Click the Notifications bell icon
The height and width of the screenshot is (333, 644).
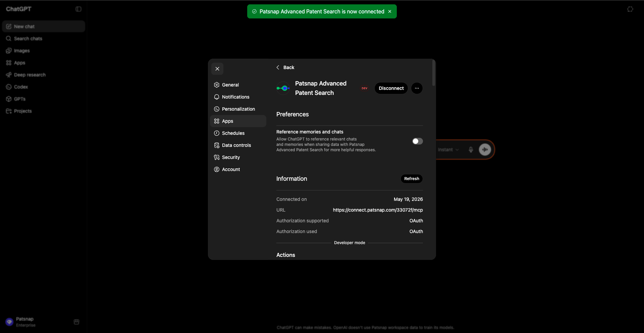[x=217, y=97]
